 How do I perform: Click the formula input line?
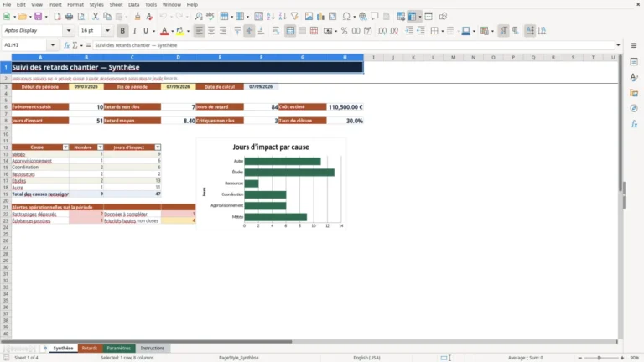[354, 45]
